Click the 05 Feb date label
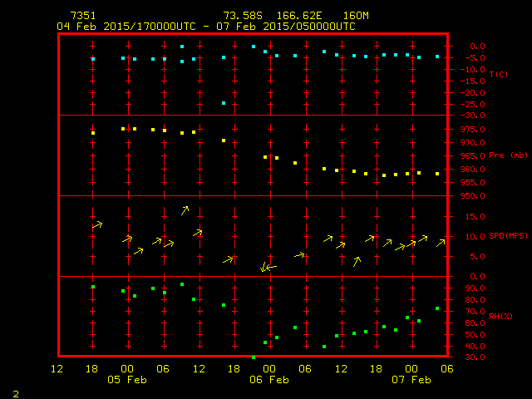Viewport: 532px width, 399px height. pyautogui.click(x=126, y=379)
